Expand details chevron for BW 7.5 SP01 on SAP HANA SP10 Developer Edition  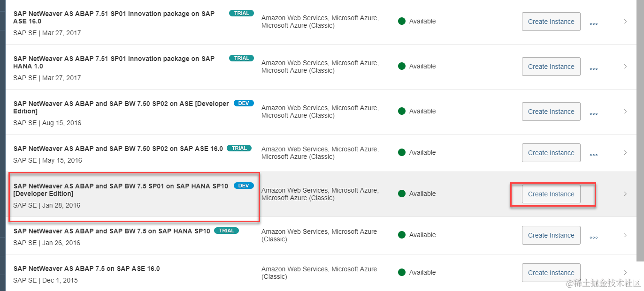point(625,194)
